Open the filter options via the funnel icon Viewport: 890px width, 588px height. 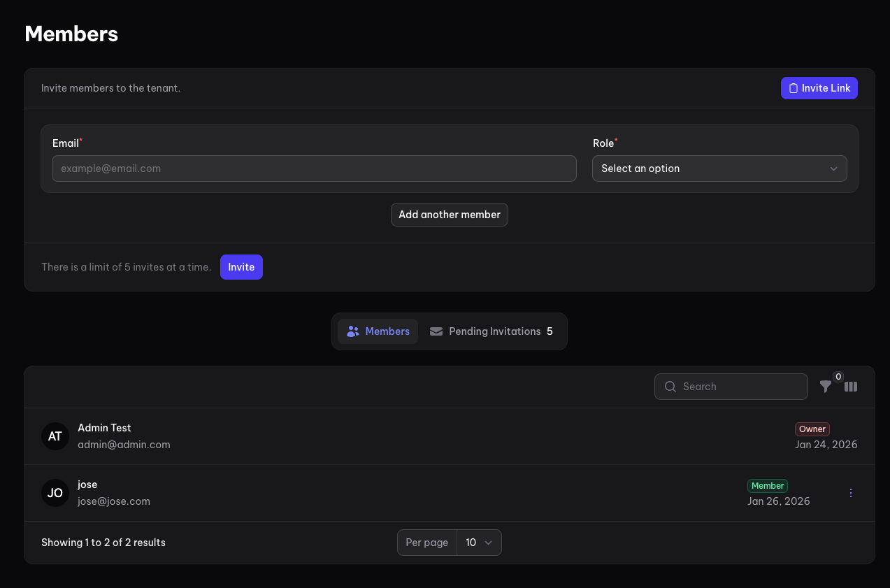point(826,387)
